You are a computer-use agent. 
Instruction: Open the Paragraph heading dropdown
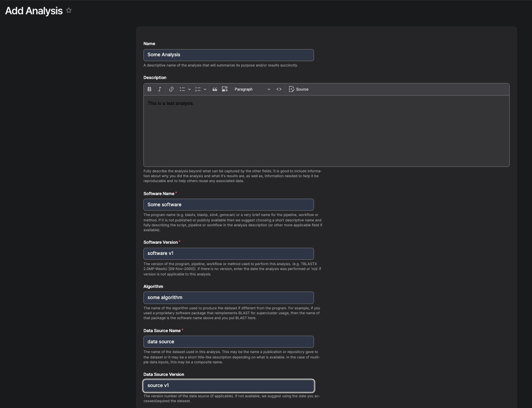click(252, 89)
